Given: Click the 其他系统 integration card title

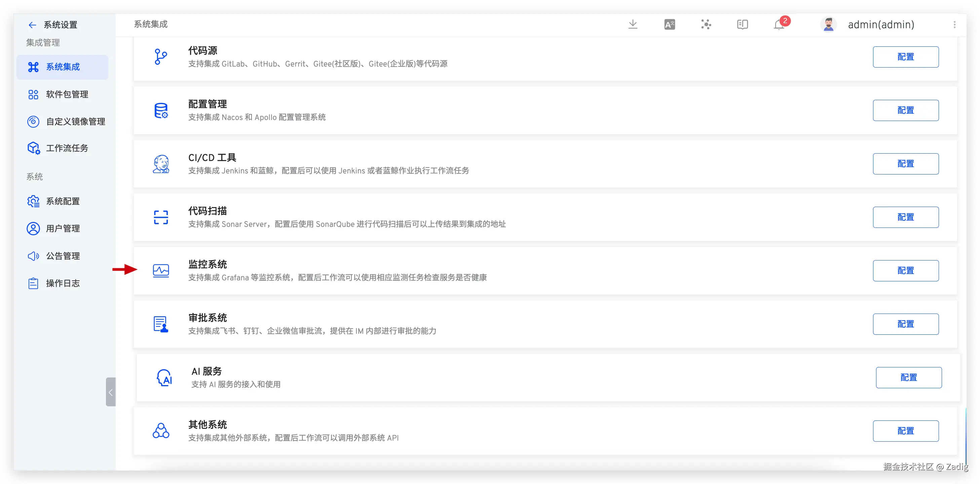Looking at the screenshot, I should pos(208,424).
